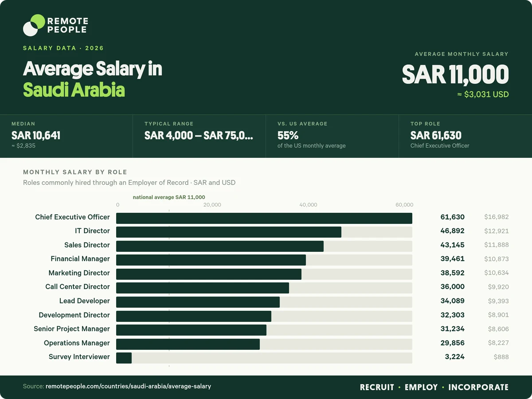This screenshot has height=399, width=532.
Task: Click the '≈ $3,031 USD' conversion
Action: point(483,94)
